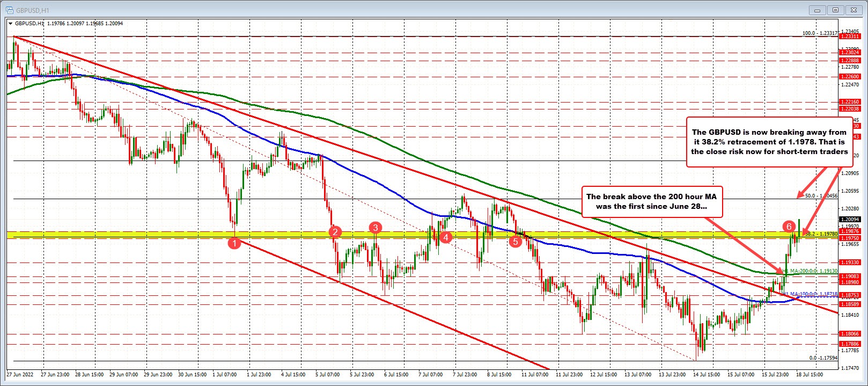Select the 100.0 - 1.23317 Fibonacci label
This screenshot has width=868, height=386.
pos(820,33)
